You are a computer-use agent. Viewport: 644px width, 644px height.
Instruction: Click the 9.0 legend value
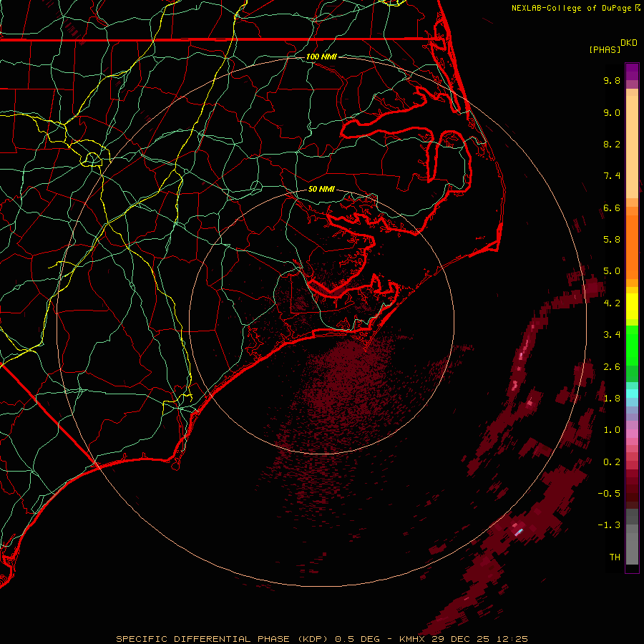point(612,112)
